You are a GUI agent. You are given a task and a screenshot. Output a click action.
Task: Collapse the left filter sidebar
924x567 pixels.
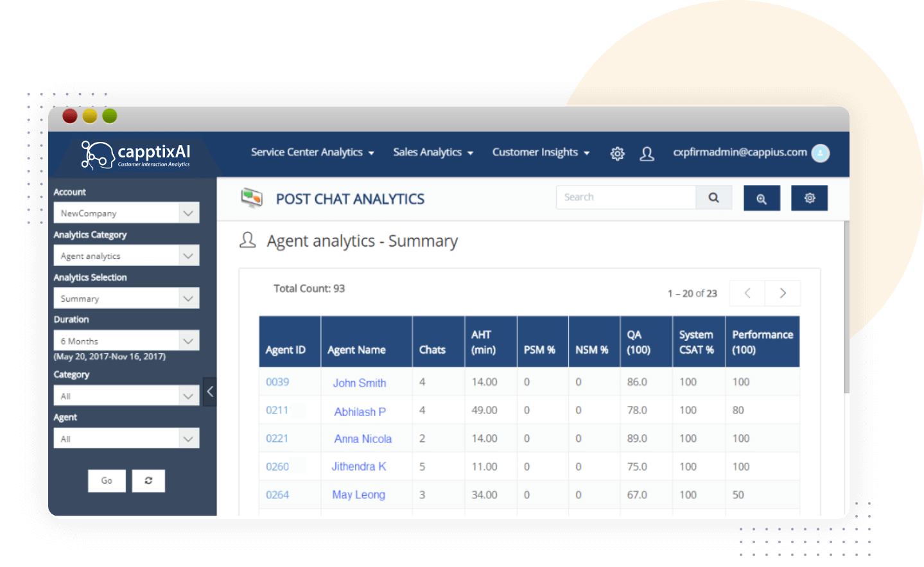pyautogui.click(x=209, y=392)
